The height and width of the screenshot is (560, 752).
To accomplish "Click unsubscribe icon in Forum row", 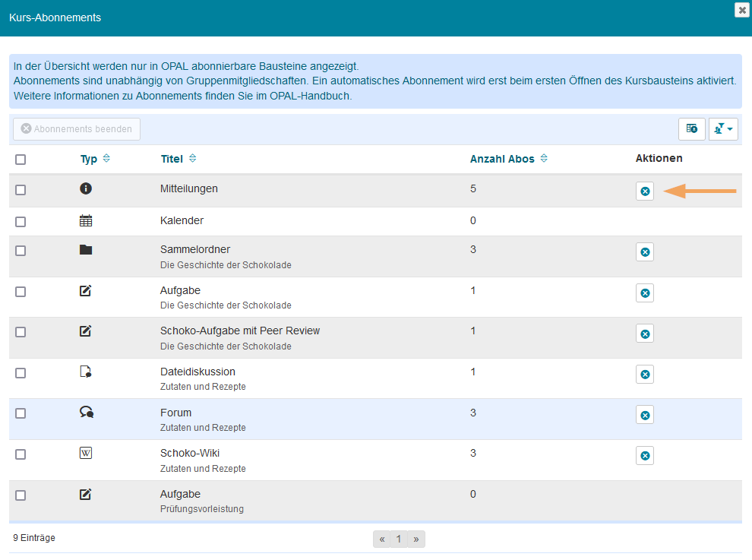I will (644, 415).
